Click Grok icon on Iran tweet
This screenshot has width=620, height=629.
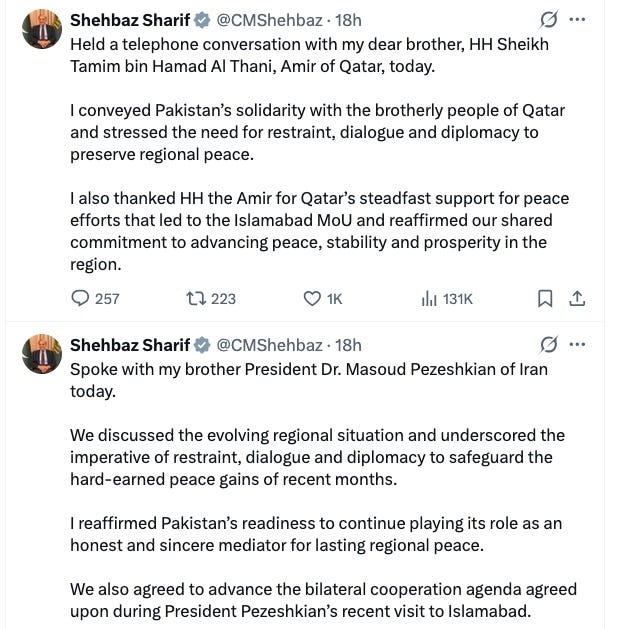548,345
